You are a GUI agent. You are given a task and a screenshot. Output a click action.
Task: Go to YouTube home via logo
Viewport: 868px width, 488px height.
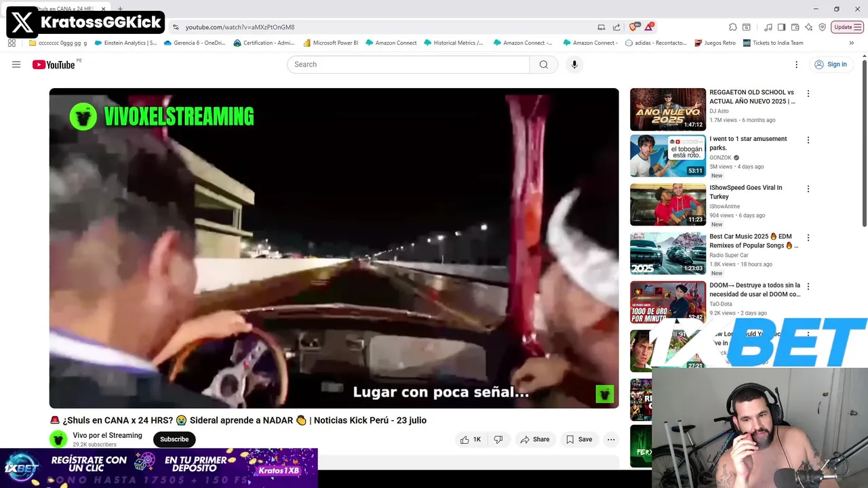[x=54, y=64]
